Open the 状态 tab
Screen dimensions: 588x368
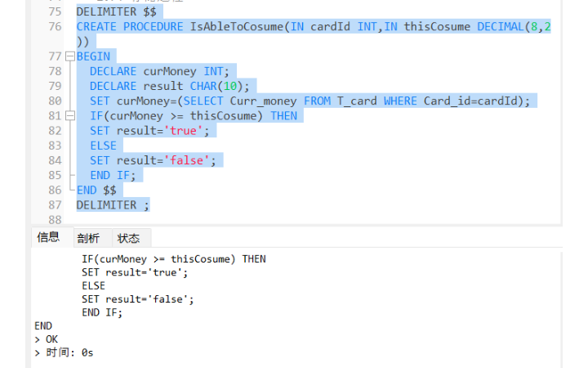(x=129, y=238)
